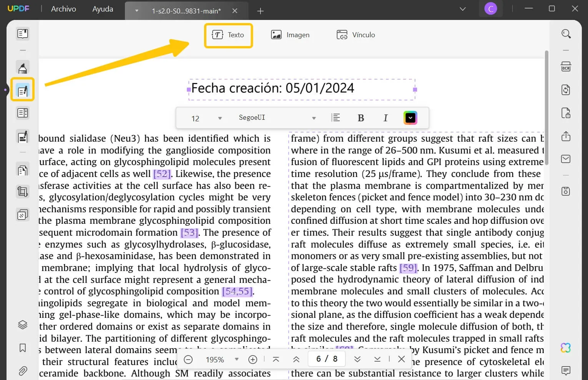Send the file by email

[566, 159]
